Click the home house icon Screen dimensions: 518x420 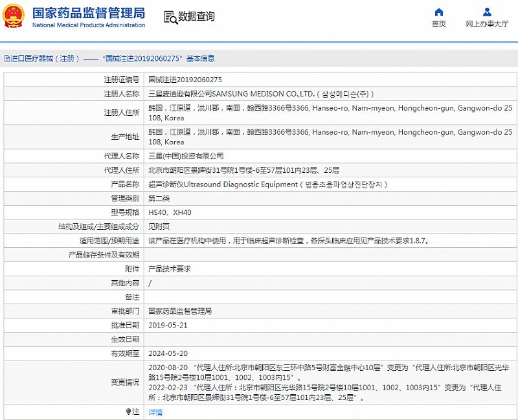point(439,12)
